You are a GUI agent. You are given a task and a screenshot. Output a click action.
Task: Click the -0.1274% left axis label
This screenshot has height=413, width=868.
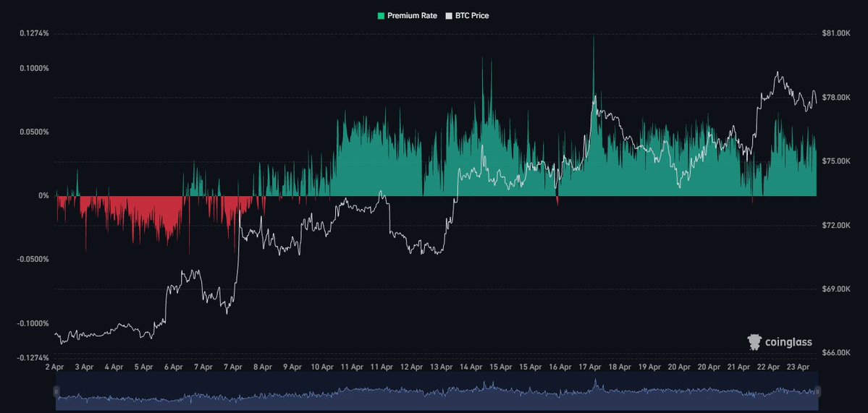(x=33, y=358)
